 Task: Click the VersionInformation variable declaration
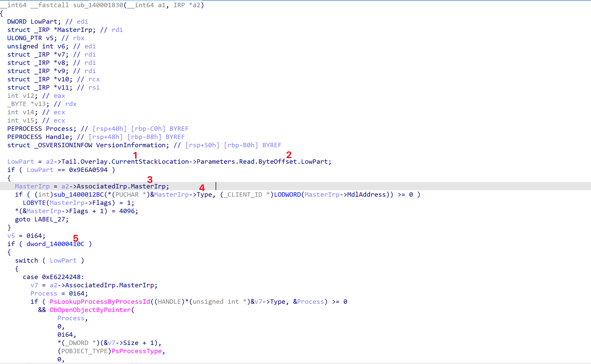[131, 145]
